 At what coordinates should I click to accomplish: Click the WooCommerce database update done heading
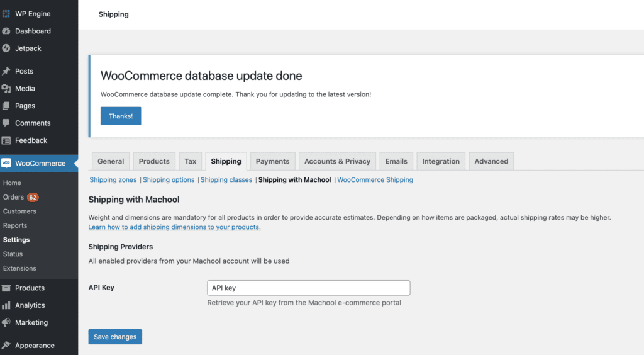pyautogui.click(x=201, y=76)
